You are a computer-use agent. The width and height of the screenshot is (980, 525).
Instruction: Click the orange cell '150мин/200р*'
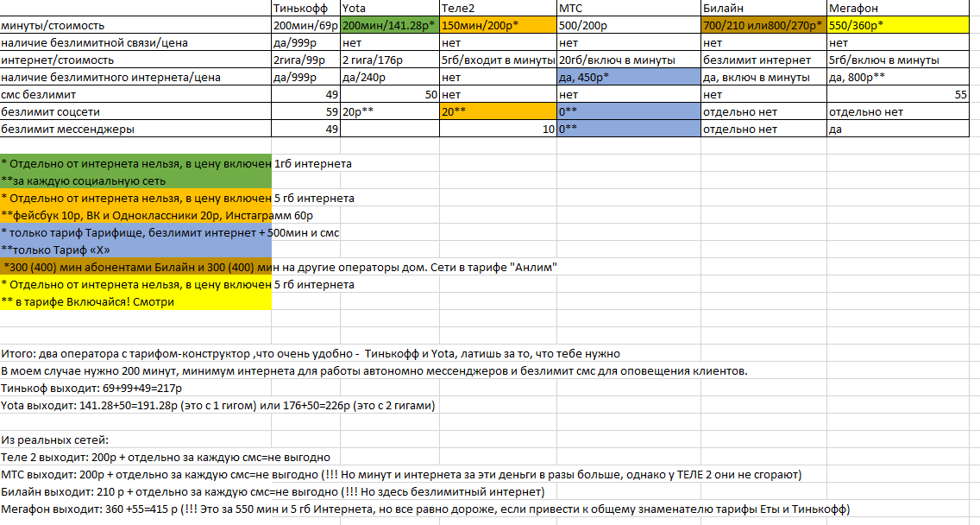pos(498,26)
